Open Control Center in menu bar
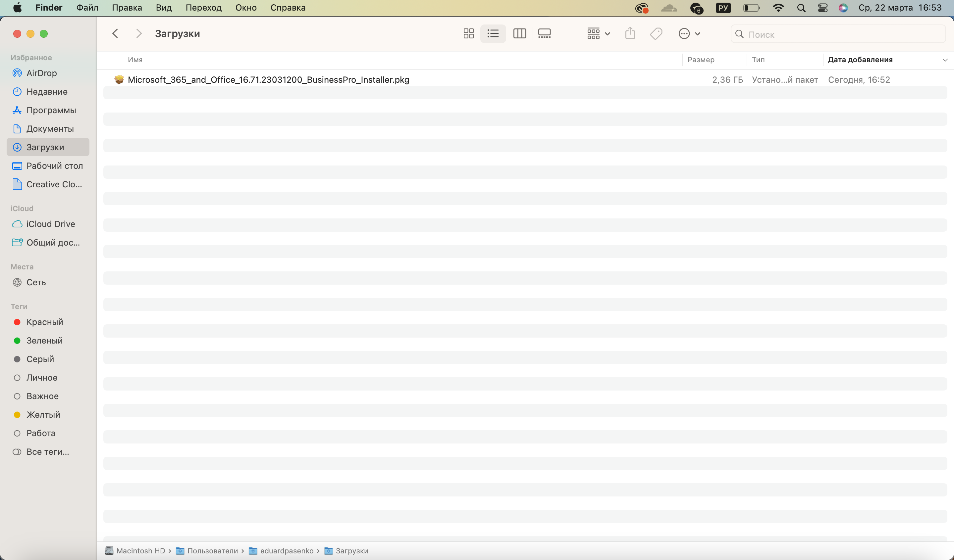 (822, 8)
